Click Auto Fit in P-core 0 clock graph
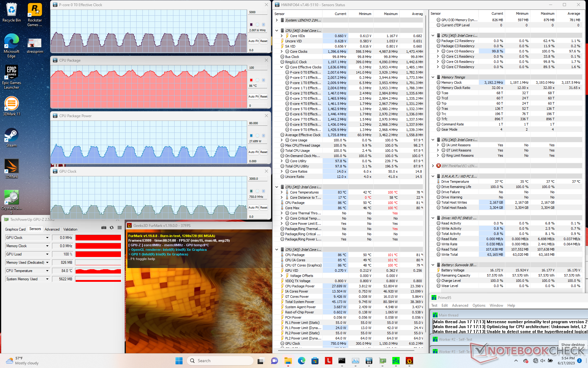 (x=253, y=41)
